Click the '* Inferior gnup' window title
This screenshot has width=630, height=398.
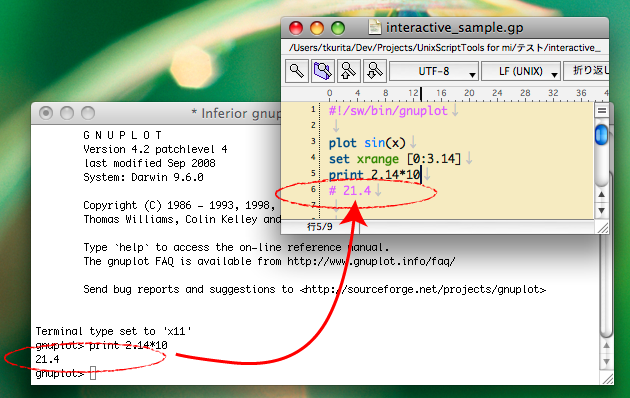[x=236, y=114]
